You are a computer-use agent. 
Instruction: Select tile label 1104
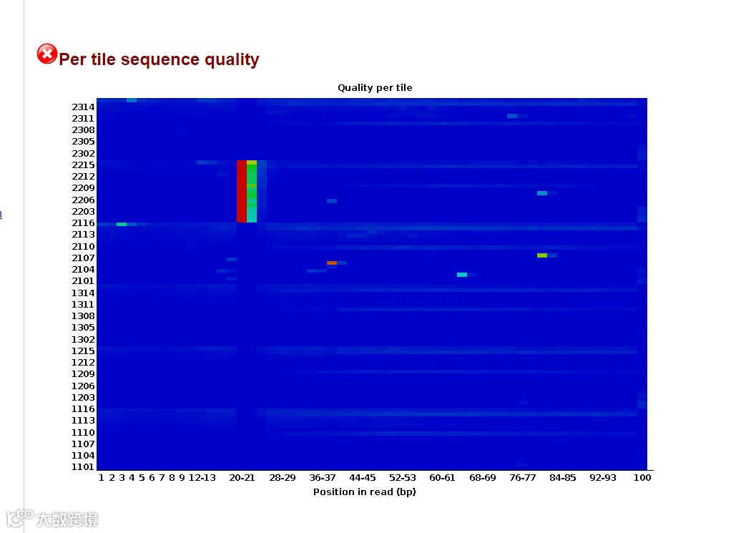click(83, 456)
